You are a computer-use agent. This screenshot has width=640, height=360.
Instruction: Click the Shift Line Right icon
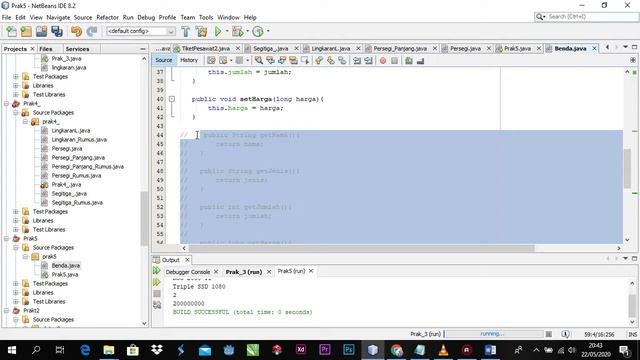click(x=369, y=60)
